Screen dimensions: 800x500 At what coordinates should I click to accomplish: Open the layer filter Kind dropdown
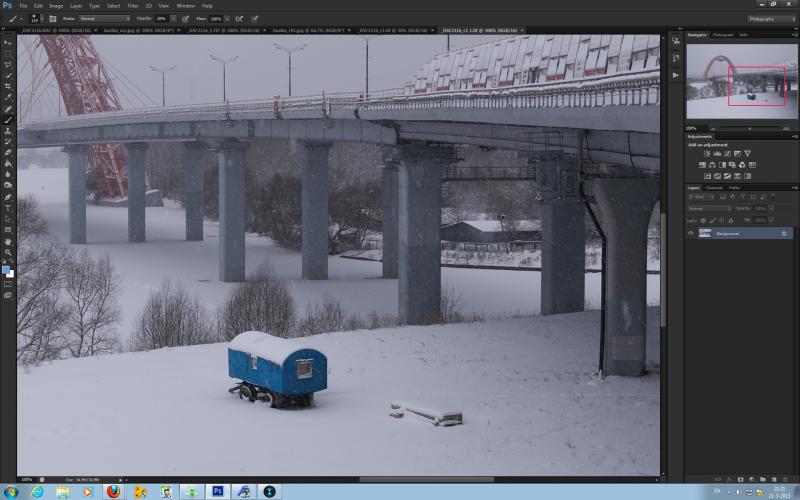[x=702, y=197]
